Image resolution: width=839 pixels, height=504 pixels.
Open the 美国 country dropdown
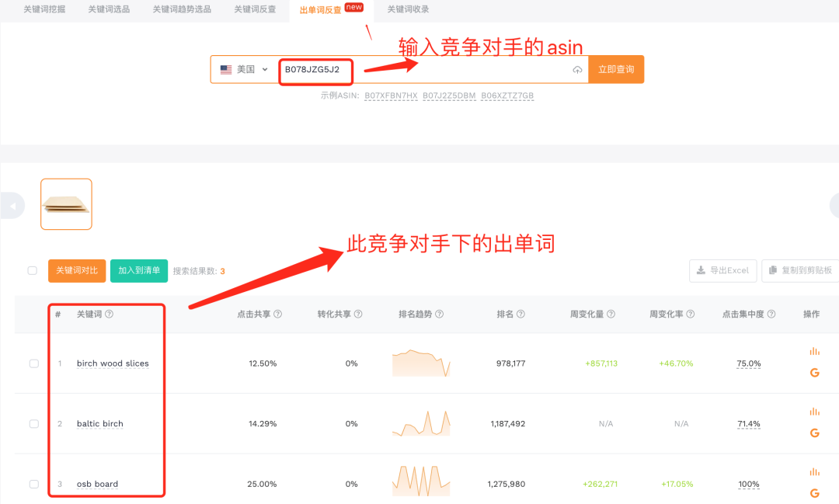(x=245, y=69)
